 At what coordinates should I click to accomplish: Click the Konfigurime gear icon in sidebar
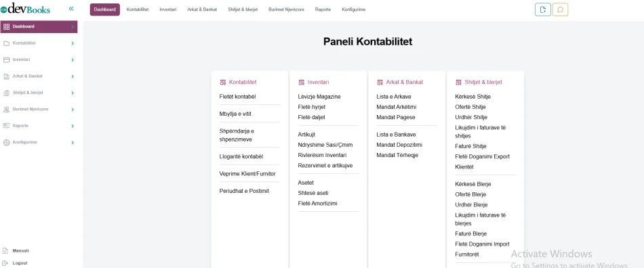tap(6, 143)
